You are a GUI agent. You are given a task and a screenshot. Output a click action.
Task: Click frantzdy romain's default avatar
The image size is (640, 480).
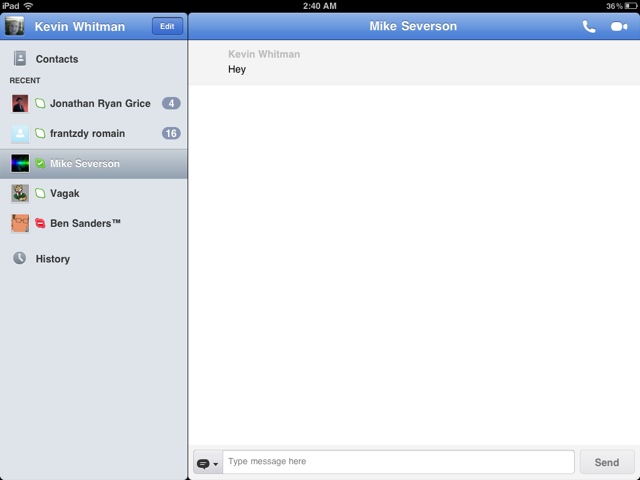pyautogui.click(x=20, y=133)
